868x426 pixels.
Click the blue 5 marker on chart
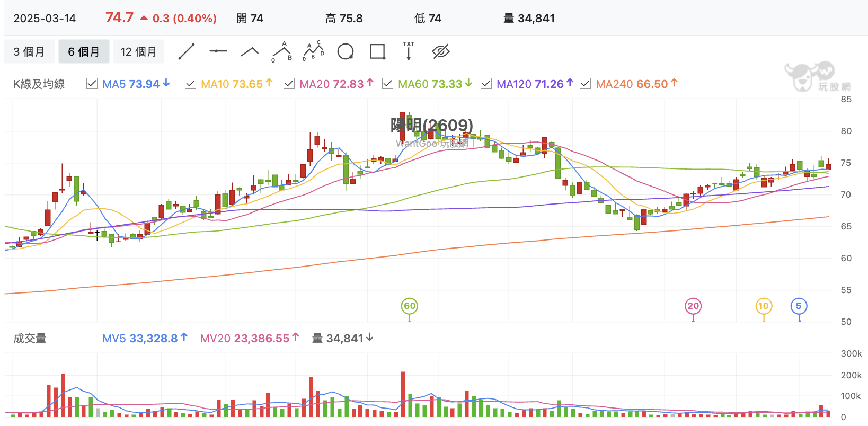pyautogui.click(x=799, y=306)
